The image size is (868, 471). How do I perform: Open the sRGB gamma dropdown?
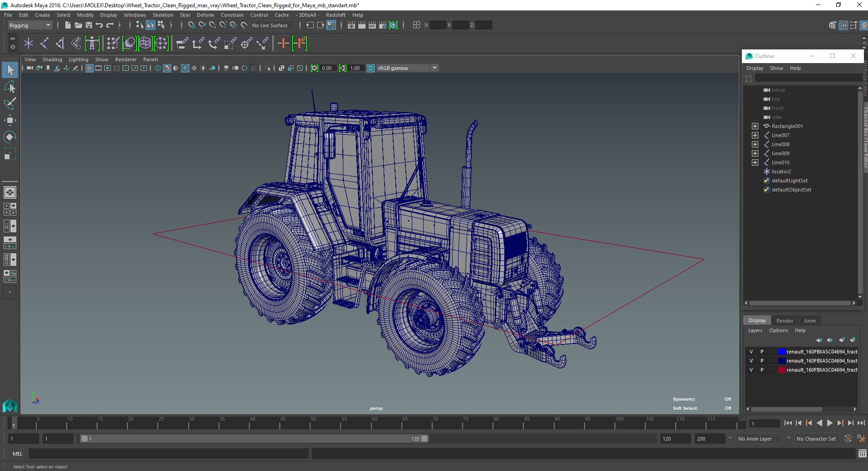(x=407, y=68)
